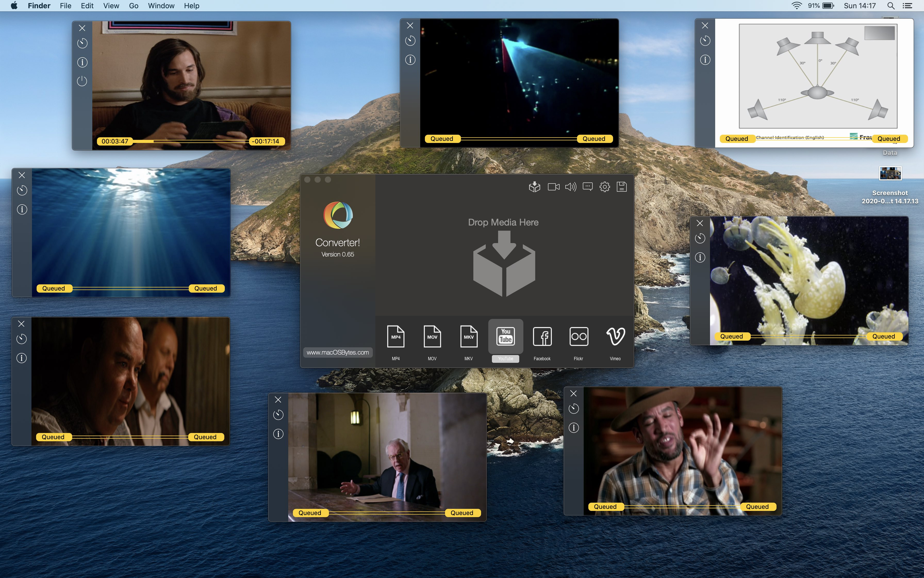Open the Window menu
The height and width of the screenshot is (578, 924).
point(161,6)
